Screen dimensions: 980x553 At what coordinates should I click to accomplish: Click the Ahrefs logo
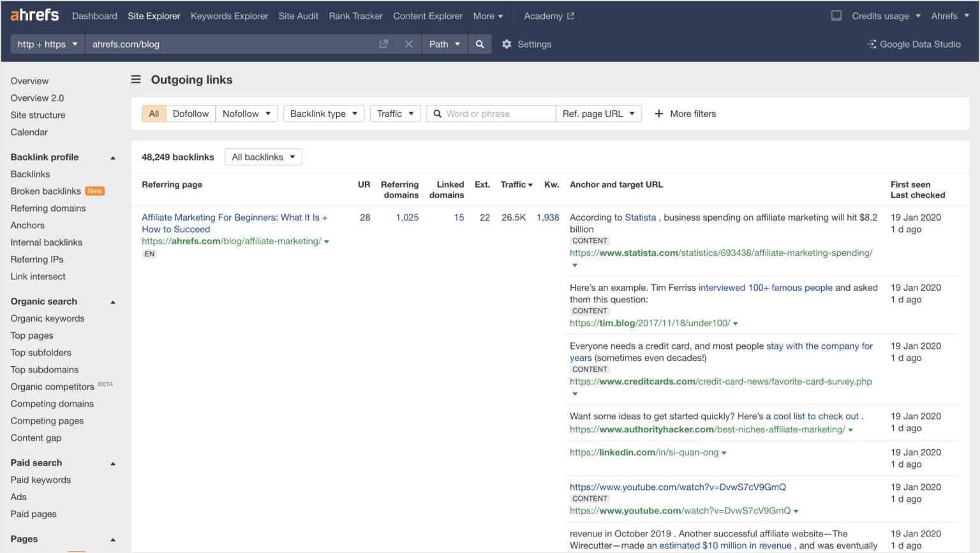[x=34, y=15]
